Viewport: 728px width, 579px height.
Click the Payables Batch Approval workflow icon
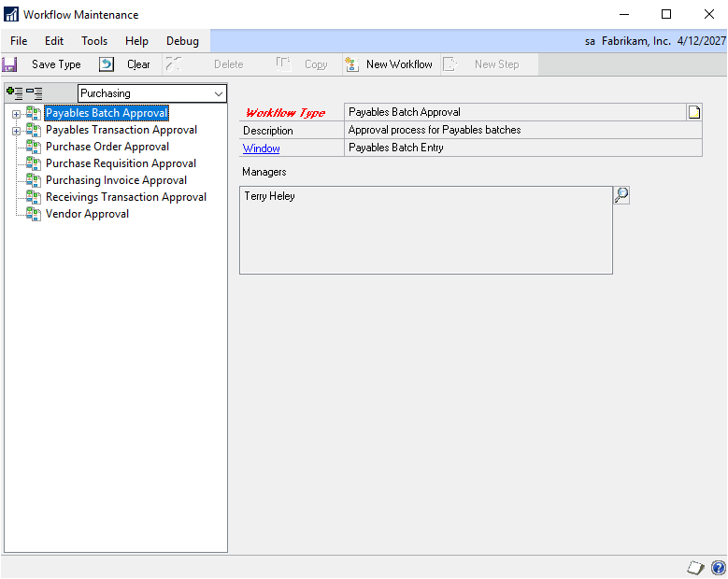coord(34,113)
